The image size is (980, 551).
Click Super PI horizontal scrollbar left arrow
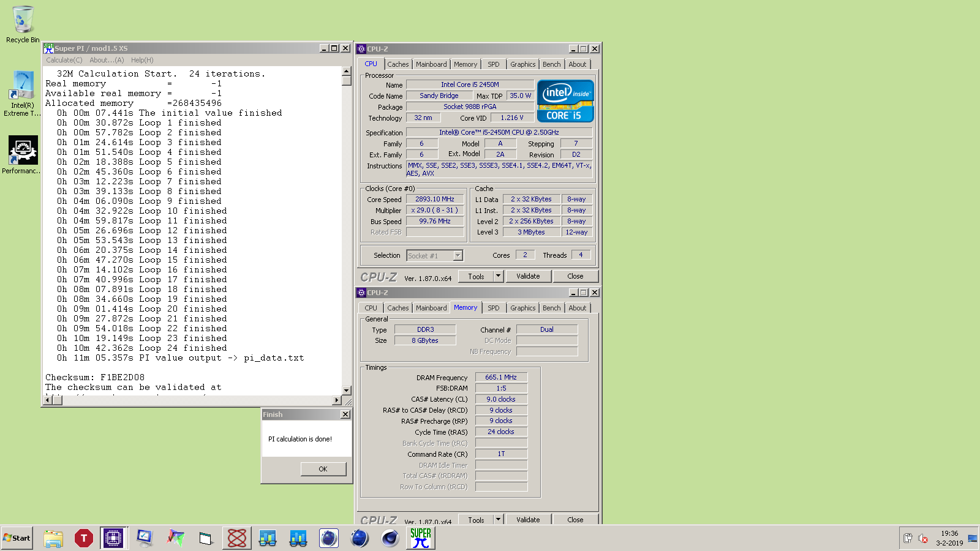coord(48,400)
